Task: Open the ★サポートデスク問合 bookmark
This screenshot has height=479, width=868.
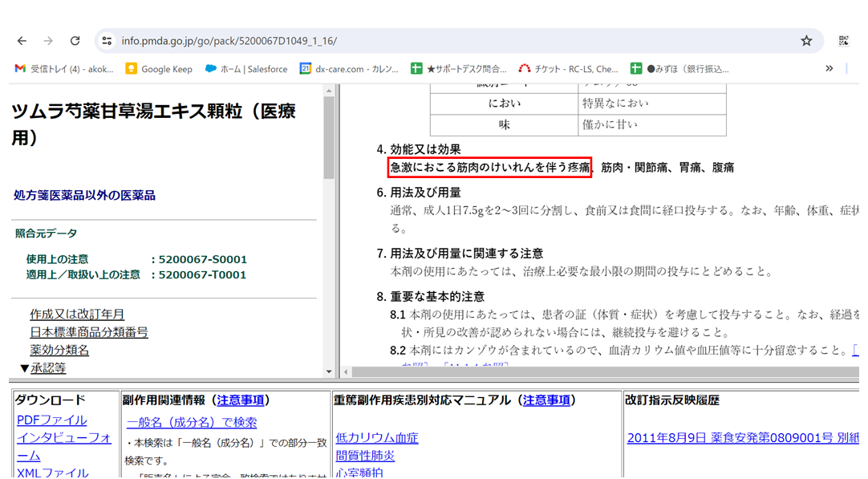Action: coord(458,69)
